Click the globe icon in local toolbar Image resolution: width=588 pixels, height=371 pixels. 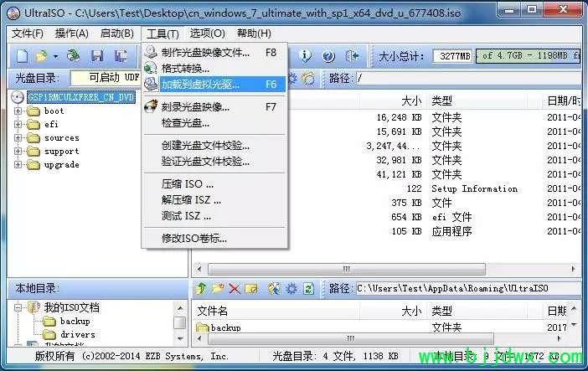pyautogui.click(x=275, y=288)
